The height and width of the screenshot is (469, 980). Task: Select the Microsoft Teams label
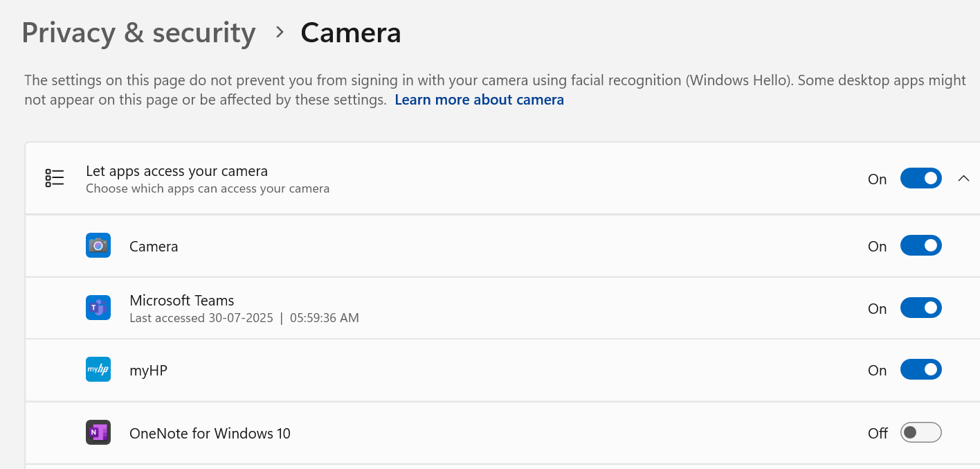(x=181, y=301)
